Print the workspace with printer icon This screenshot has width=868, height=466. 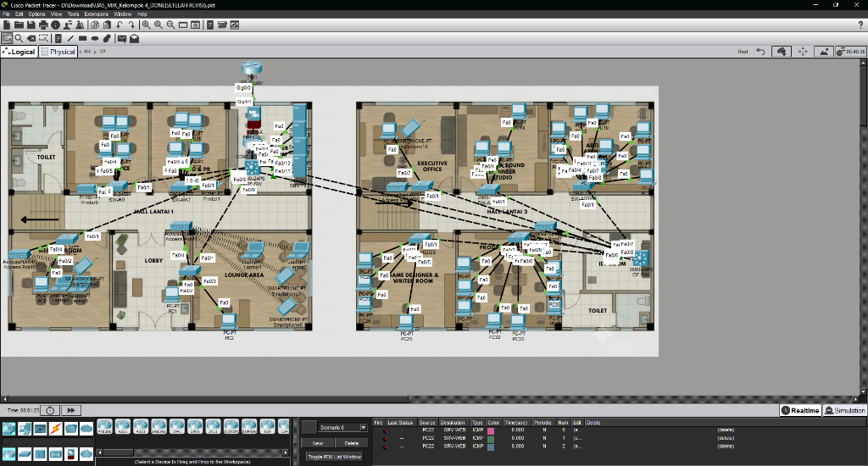(x=43, y=25)
